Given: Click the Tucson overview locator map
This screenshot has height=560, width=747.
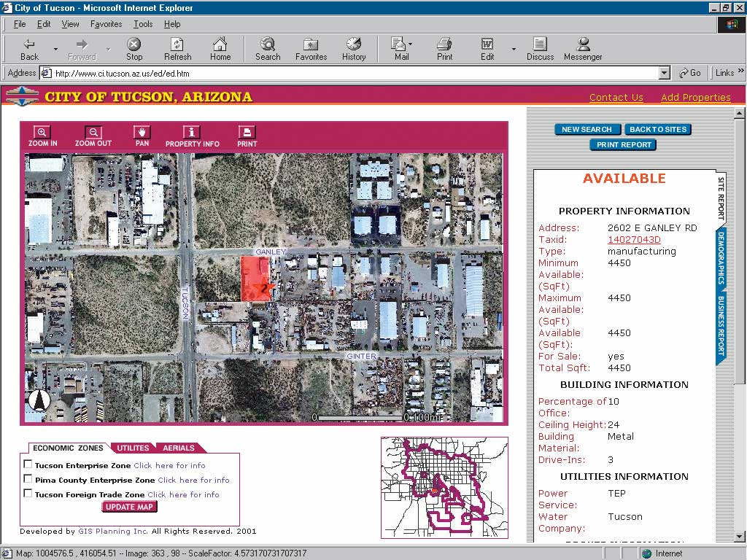Looking at the screenshot, I should [x=444, y=488].
